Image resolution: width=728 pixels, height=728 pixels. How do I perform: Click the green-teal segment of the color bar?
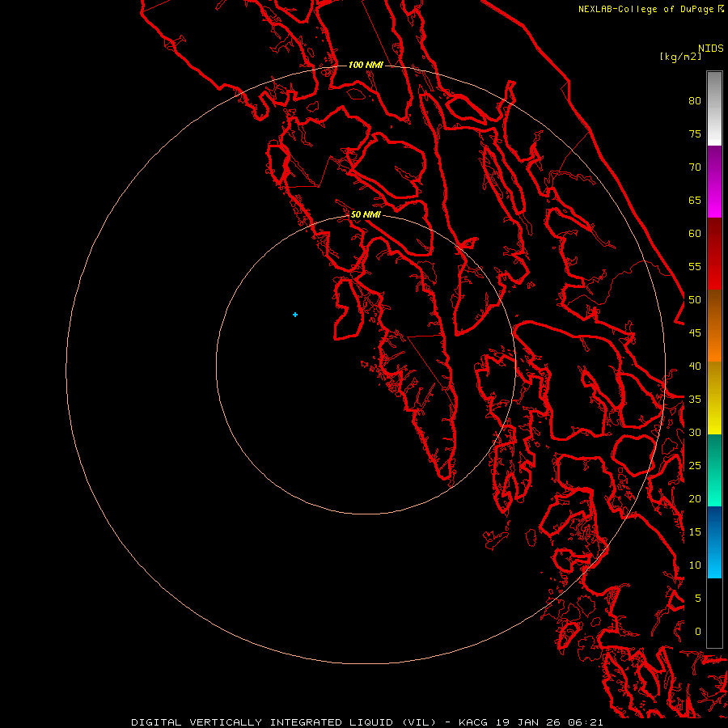tap(714, 470)
